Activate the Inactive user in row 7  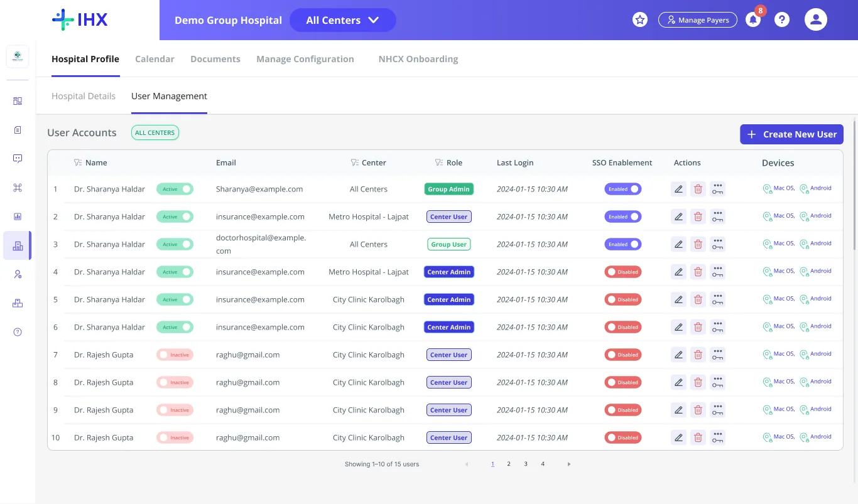175,355
